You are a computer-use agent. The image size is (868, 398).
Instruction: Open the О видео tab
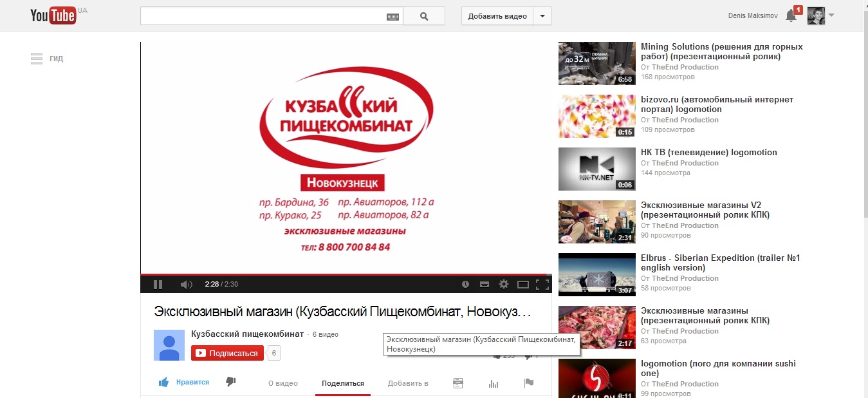pyautogui.click(x=283, y=383)
